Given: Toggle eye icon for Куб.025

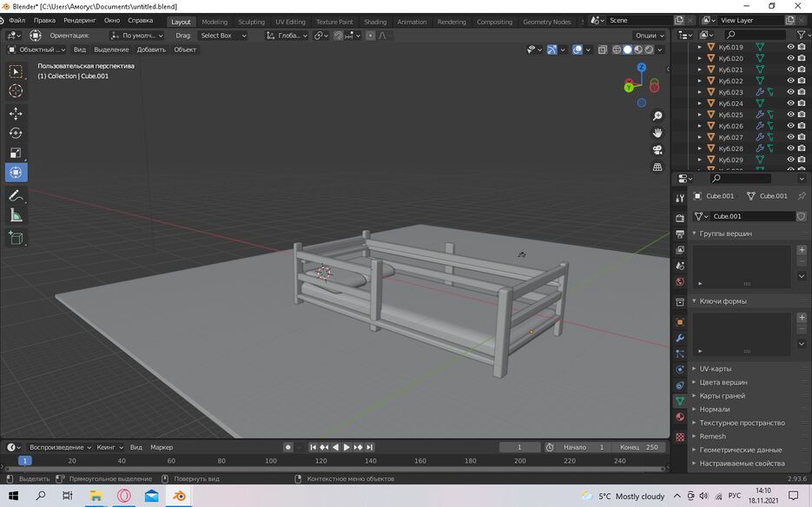Looking at the screenshot, I should click(791, 115).
